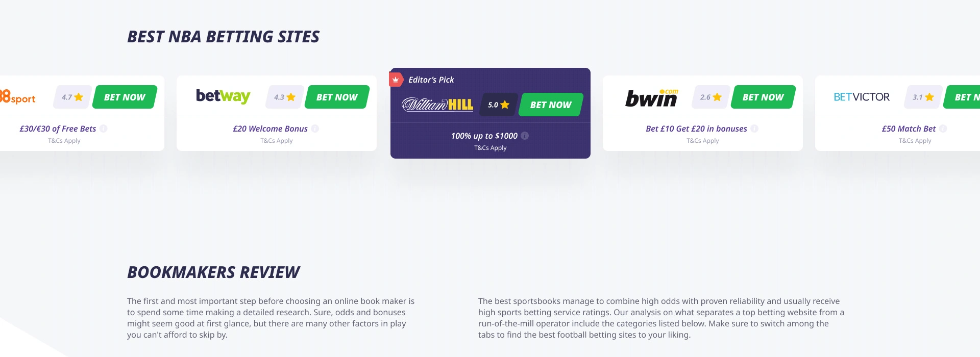Screen dimensions: 980x357
Task: Click the 4.3 star rating on betway
Action: [x=284, y=97]
